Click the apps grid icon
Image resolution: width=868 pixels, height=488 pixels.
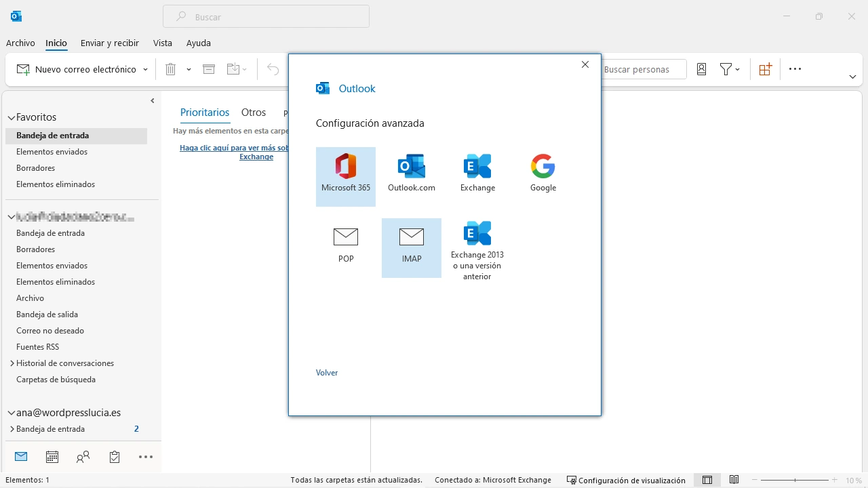[765, 69]
